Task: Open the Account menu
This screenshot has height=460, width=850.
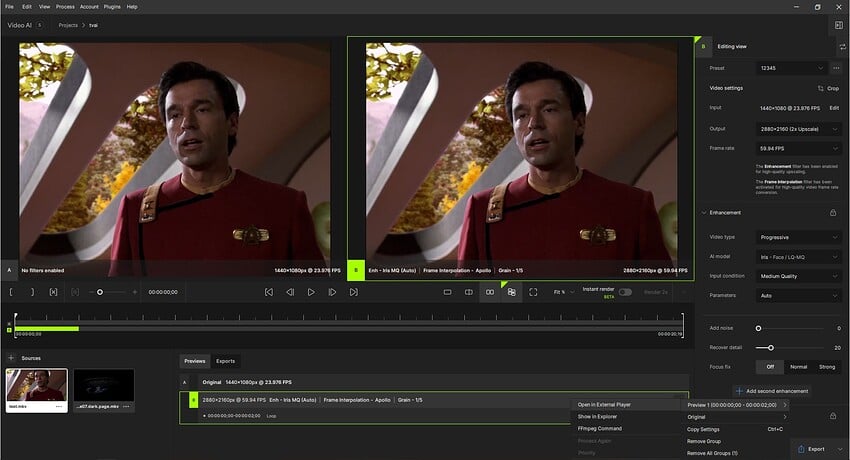Action: click(89, 7)
